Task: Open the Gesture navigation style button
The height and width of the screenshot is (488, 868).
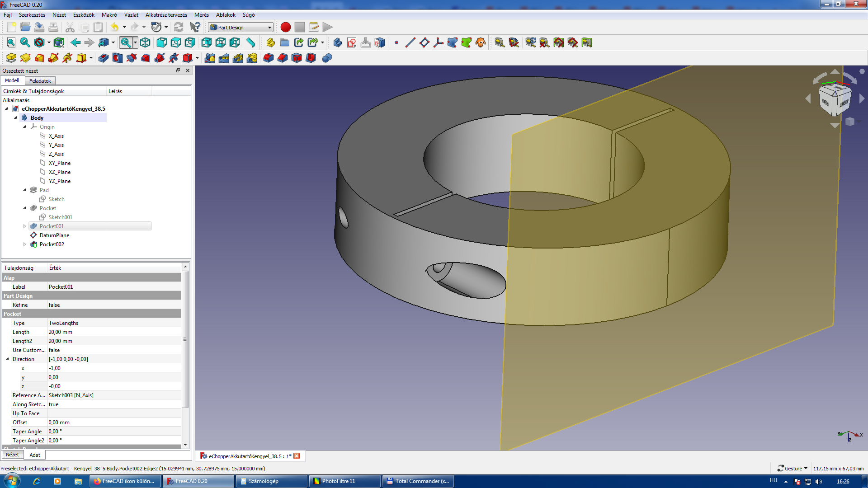Action: [792, 469]
